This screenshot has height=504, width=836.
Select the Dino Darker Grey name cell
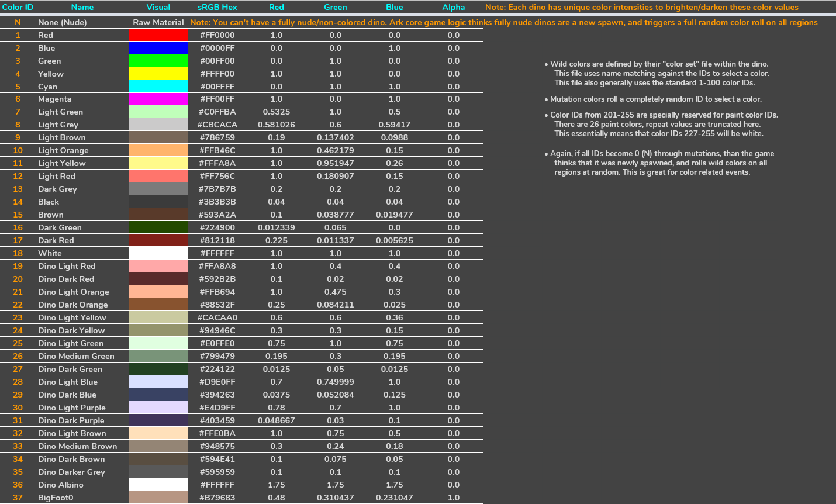pos(82,472)
